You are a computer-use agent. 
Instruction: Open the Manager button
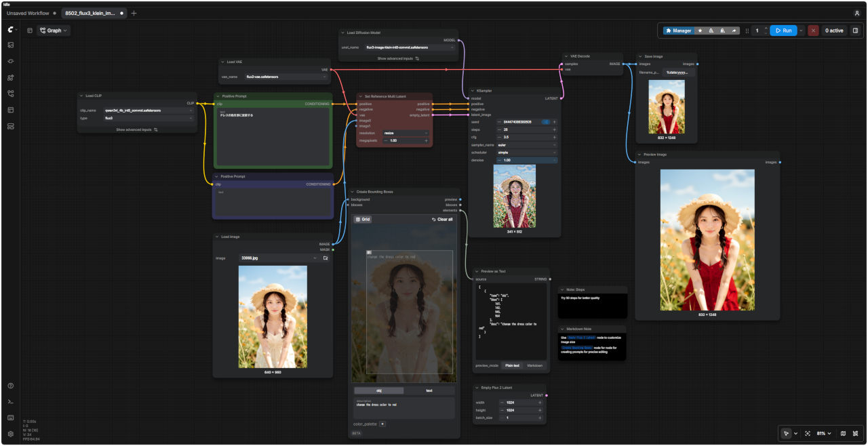click(678, 31)
